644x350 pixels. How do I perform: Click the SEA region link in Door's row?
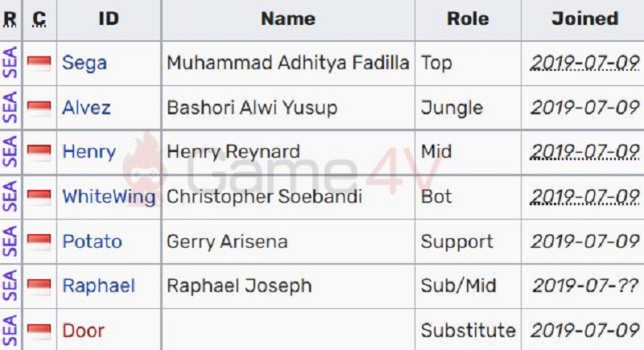point(10,331)
